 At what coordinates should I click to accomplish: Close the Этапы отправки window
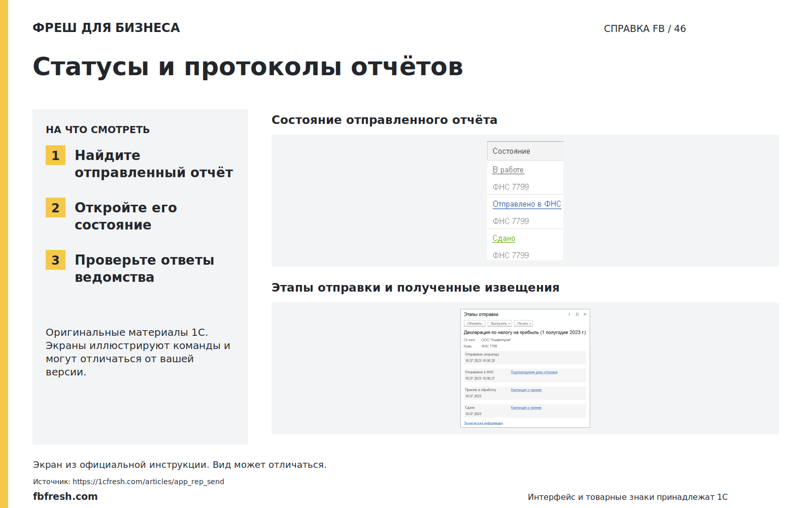click(585, 314)
